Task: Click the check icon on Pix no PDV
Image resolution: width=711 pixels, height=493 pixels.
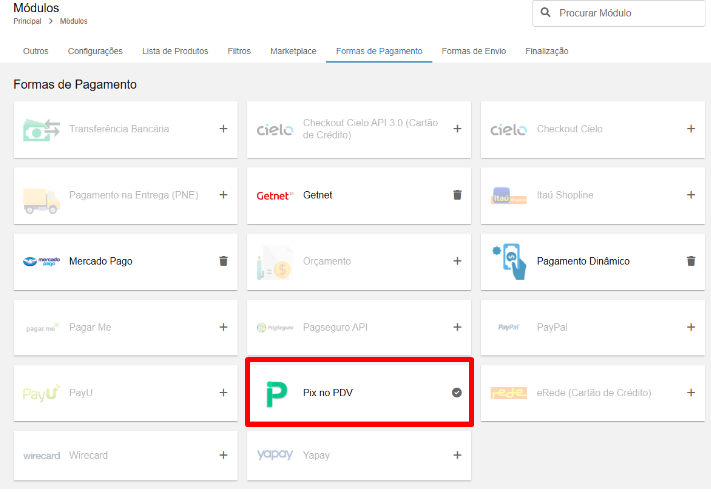Action: 457,393
